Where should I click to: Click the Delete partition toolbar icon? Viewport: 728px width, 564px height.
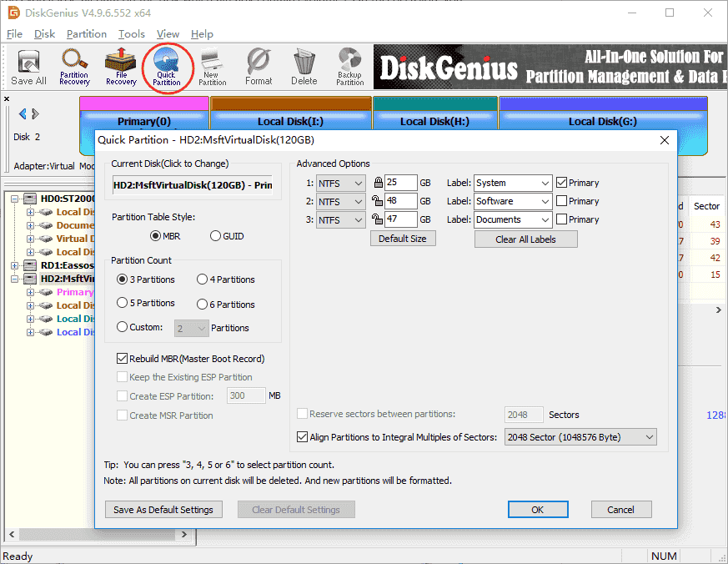click(x=304, y=68)
